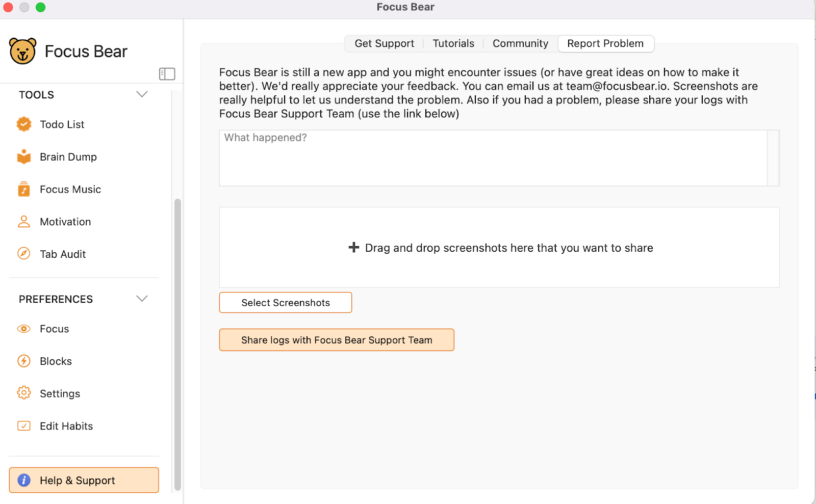
Task: Click the Focus Bear logo icon
Action: pos(23,51)
